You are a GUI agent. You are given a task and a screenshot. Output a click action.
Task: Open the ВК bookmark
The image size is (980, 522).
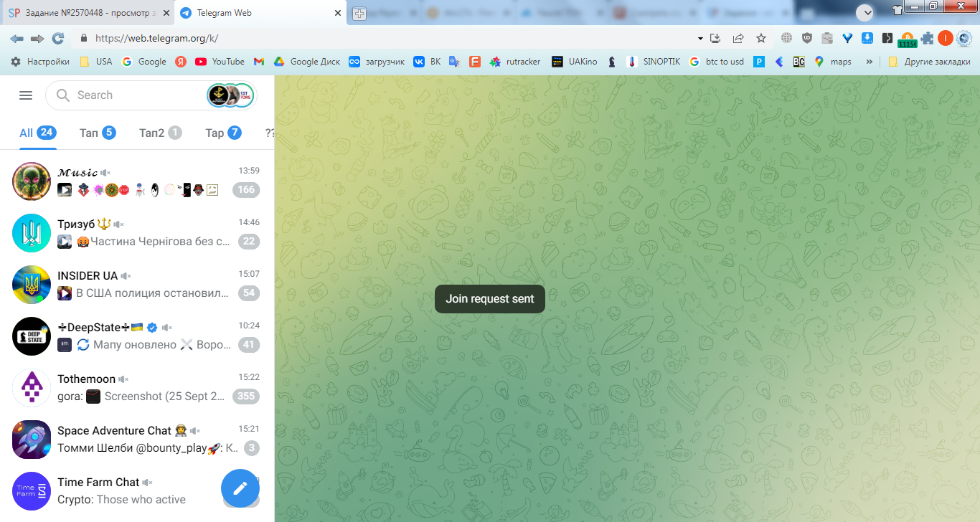pos(427,62)
